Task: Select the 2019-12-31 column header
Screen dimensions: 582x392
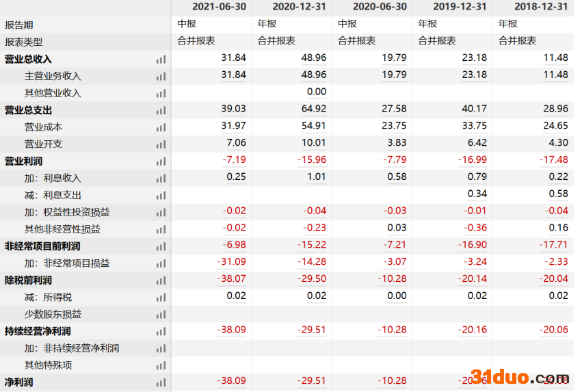Action: click(460, 7)
